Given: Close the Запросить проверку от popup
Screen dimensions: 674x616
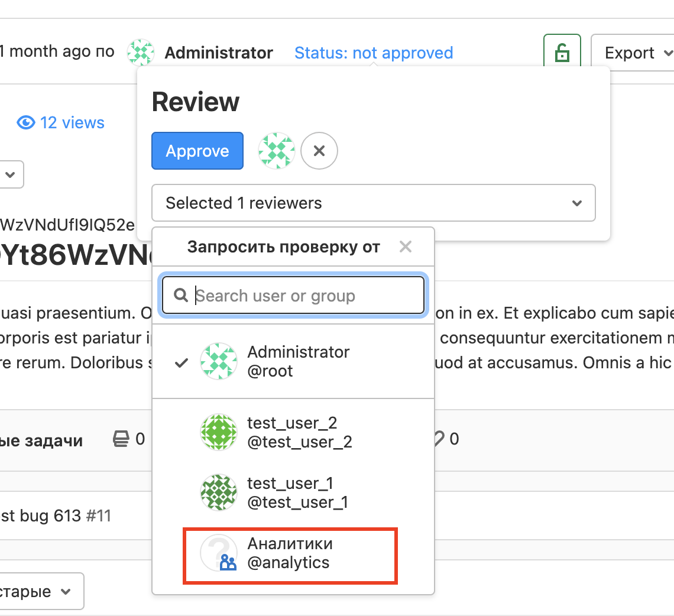Looking at the screenshot, I should [x=405, y=247].
